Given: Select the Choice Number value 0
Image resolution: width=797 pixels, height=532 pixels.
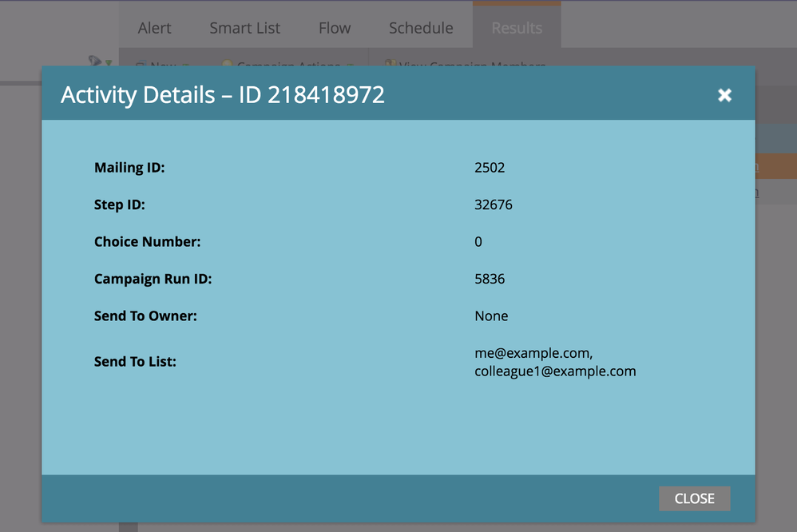Looking at the screenshot, I should coord(478,241).
